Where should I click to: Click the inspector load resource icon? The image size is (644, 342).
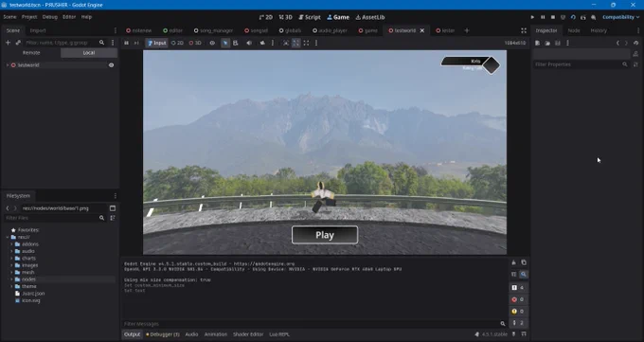click(x=547, y=43)
